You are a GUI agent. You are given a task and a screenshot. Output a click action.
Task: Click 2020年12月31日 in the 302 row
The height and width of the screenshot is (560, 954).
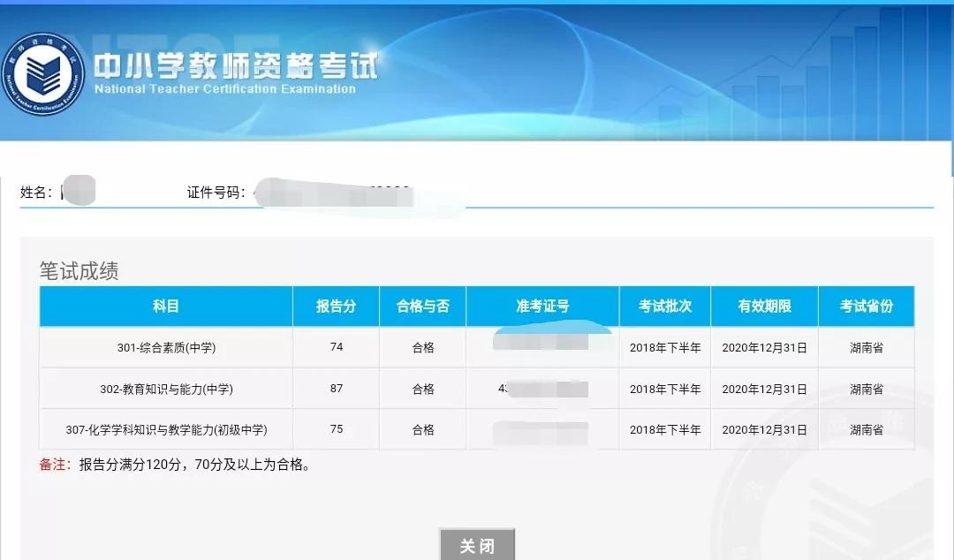click(765, 389)
